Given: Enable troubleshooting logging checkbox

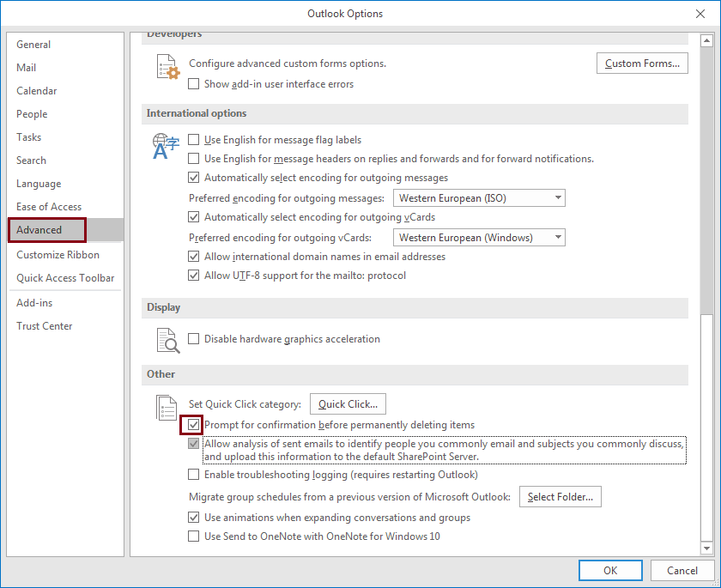Looking at the screenshot, I should (x=194, y=475).
